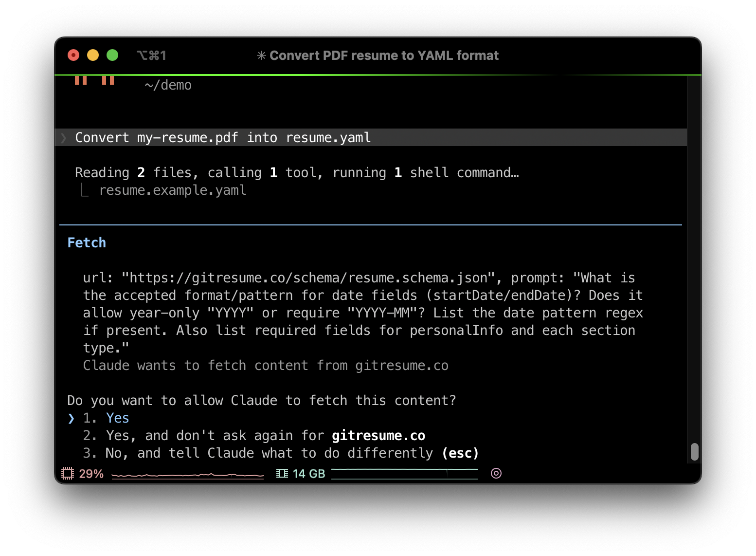This screenshot has width=756, height=556.
Task: Click the prompt chevron beside Convert command
Action: point(64,138)
